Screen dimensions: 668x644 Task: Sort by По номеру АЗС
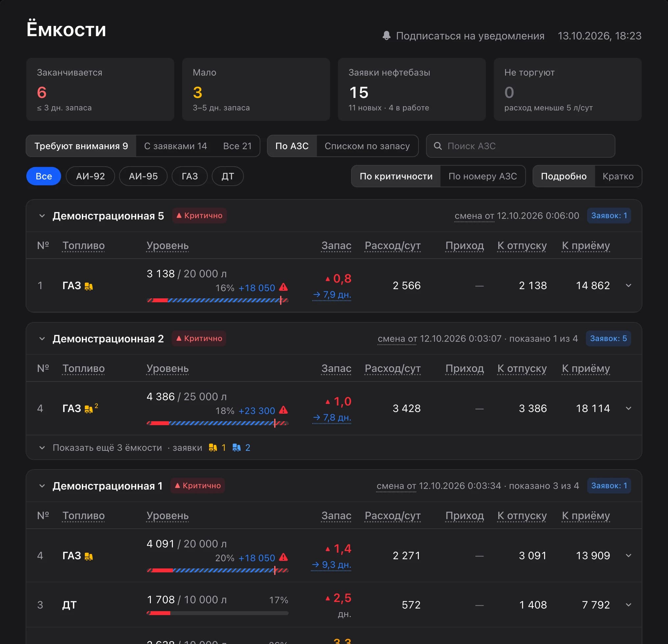coord(483,176)
